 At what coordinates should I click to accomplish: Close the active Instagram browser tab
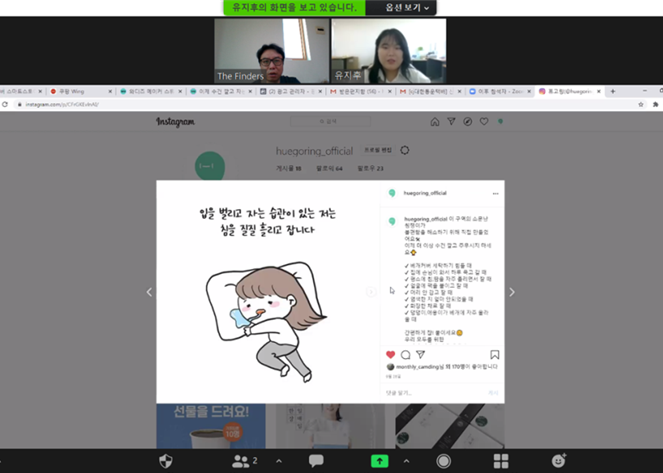pos(599,91)
